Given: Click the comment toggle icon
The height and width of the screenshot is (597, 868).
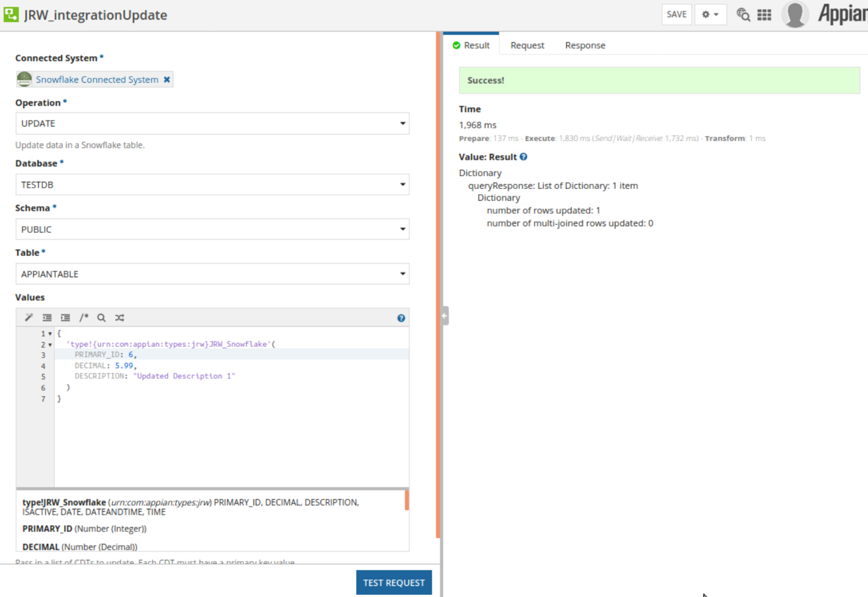Looking at the screenshot, I should (x=84, y=317).
